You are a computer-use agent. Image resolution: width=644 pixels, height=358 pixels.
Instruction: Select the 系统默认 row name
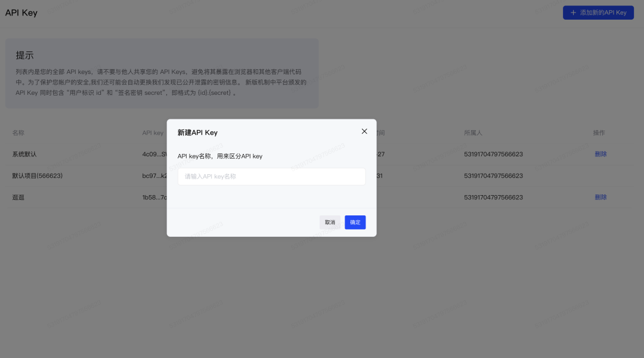click(25, 154)
